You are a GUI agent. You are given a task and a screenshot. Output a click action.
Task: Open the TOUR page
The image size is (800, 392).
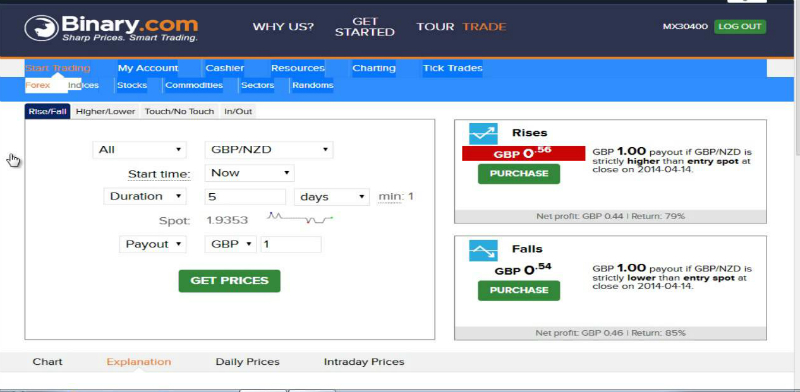435,27
